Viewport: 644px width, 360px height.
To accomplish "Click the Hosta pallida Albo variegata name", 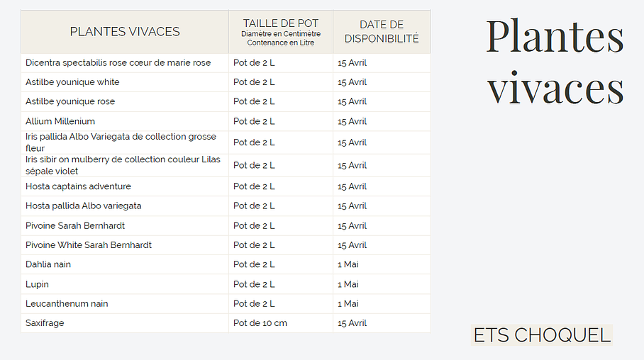I will click(83, 206).
